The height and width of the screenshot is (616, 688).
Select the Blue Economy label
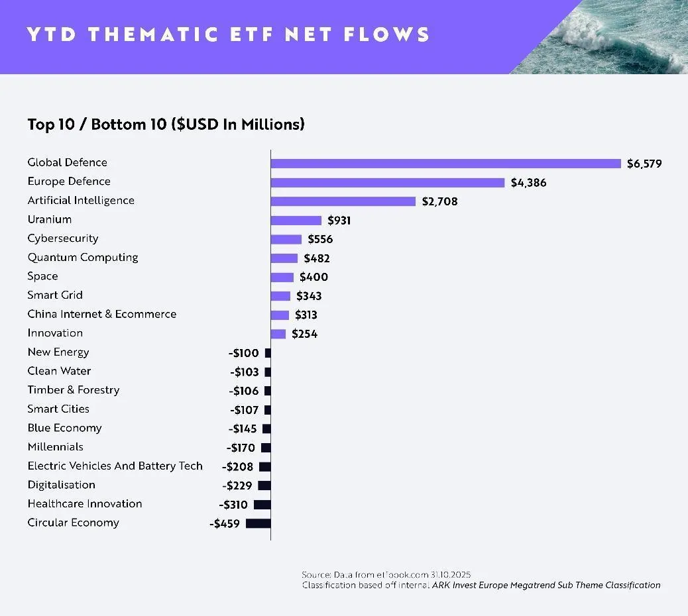pyautogui.click(x=64, y=428)
